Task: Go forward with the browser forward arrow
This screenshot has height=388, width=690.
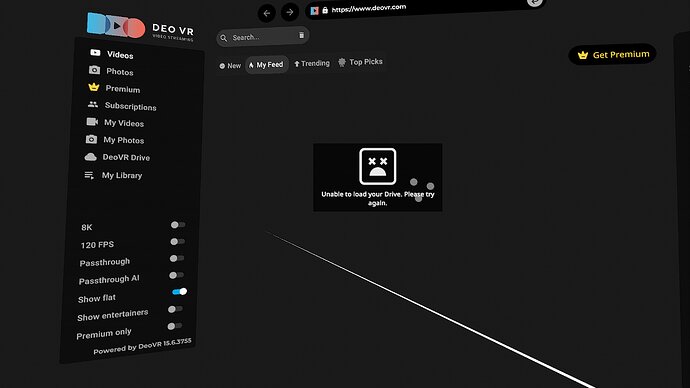Action: coord(290,12)
